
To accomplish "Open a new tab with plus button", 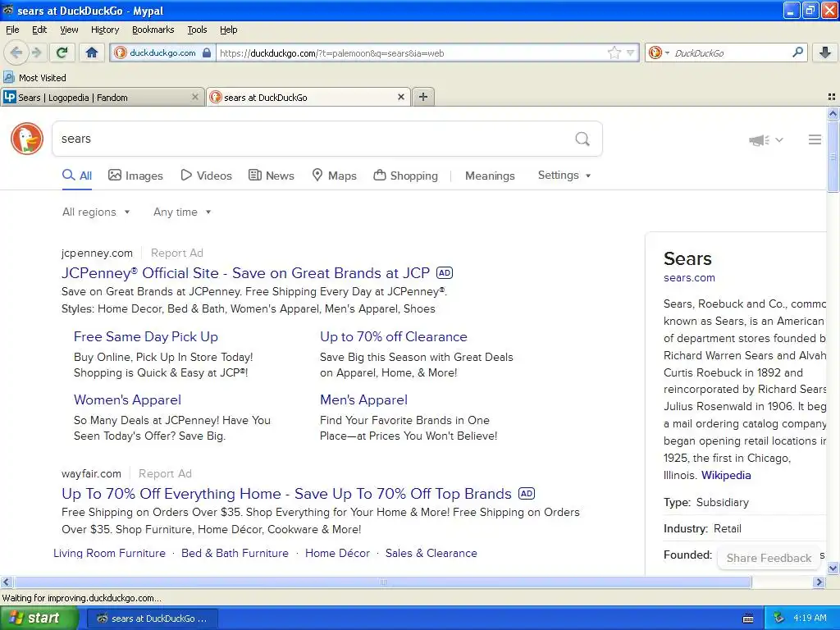I will (x=423, y=97).
